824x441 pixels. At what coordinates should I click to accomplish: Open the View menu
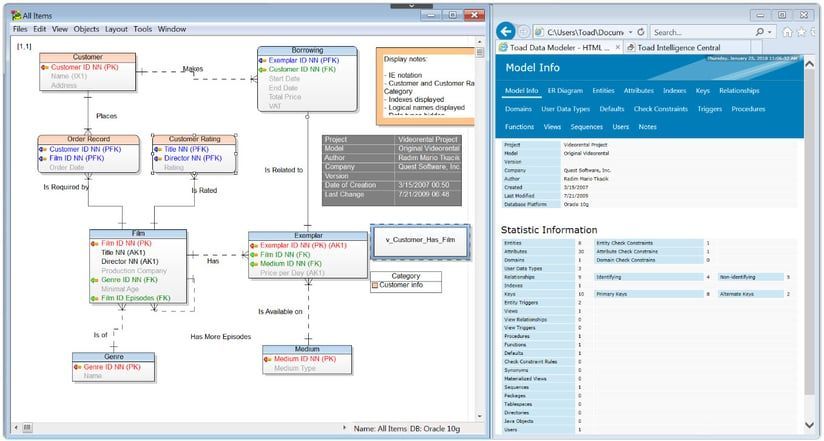60,29
